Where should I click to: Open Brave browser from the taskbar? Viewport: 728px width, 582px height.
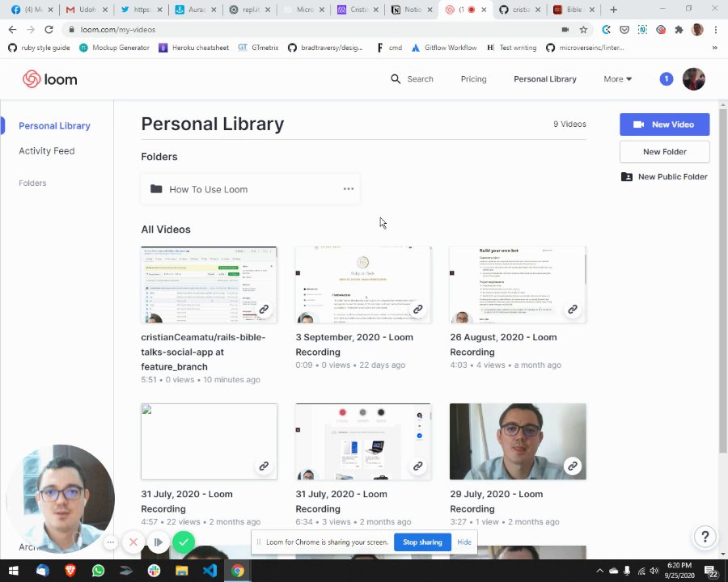point(70,571)
